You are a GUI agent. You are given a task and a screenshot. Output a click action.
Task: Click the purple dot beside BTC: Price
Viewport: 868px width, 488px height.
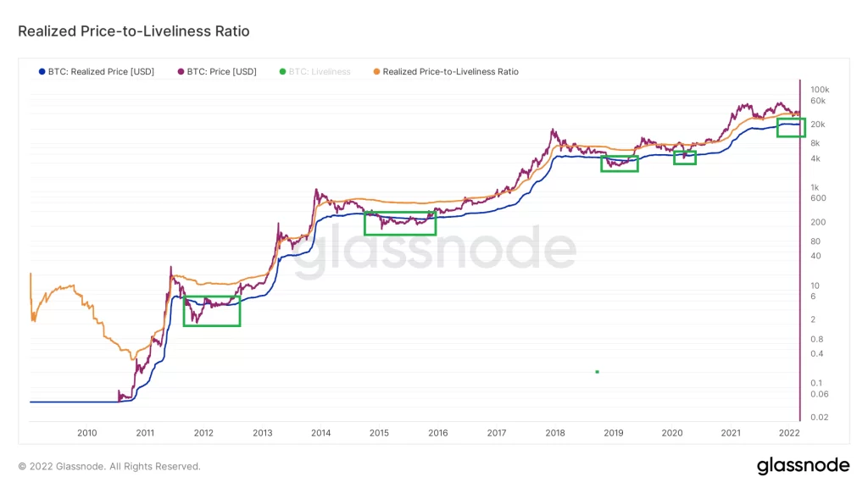coord(181,72)
